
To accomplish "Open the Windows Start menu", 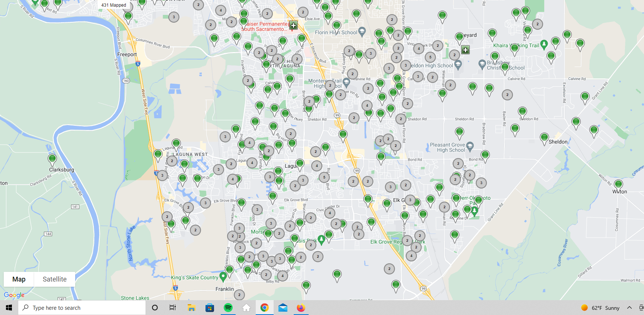I will pos(9,308).
